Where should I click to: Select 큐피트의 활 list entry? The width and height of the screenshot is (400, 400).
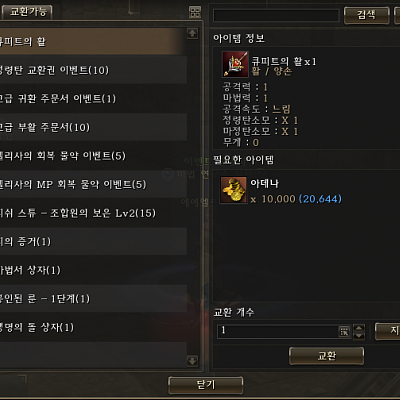[93, 41]
